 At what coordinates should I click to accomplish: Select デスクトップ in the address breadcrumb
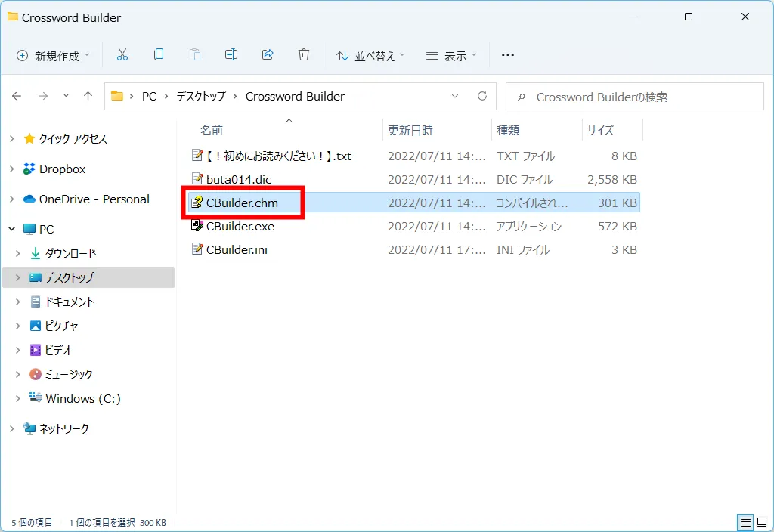point(201,97)
